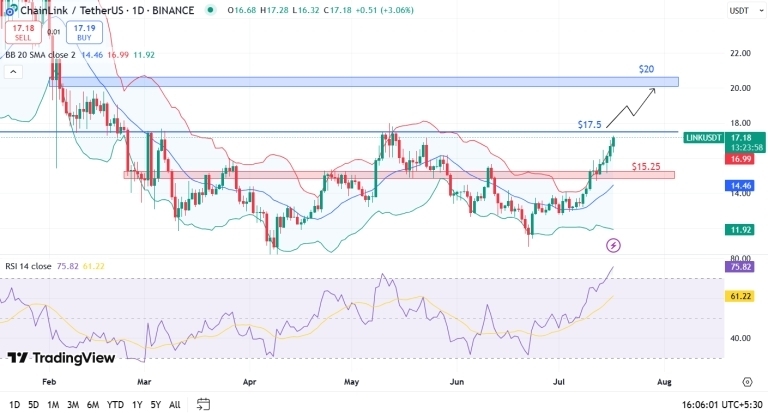Screen dimensions: 768x413
Task: Click the ChainLink symbol logo icon
Action: [11, 10]
